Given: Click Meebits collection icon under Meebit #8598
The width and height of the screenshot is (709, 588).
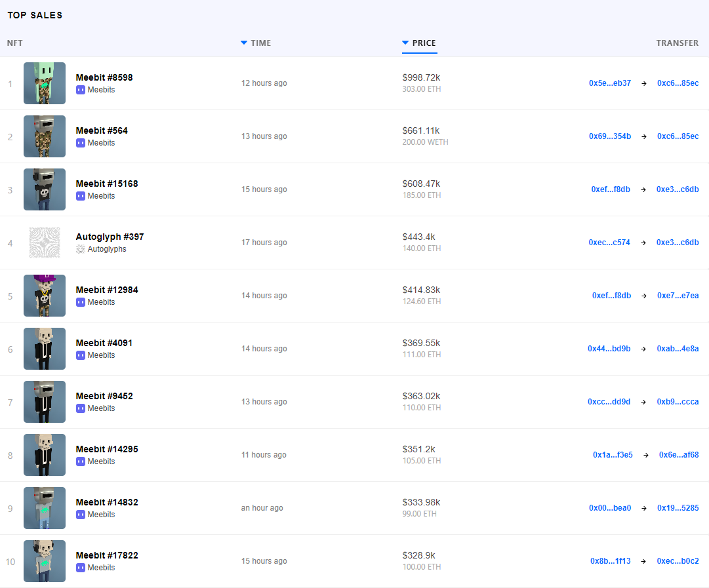Looking at the screenshot, I should pyautogui.click(x=81, y=90).
